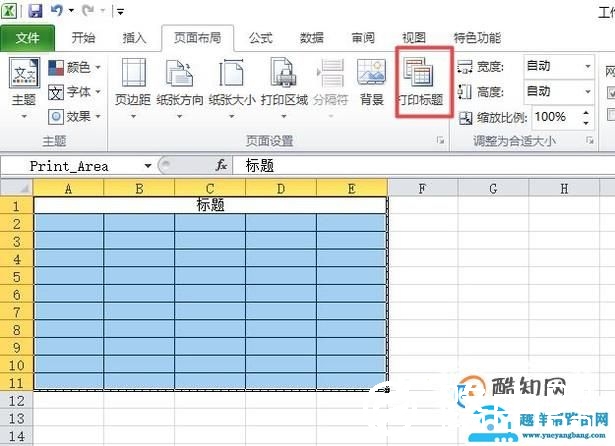Viewport: 615px width, 446px height.
Task: Select column A header
Action: point(69,189)
